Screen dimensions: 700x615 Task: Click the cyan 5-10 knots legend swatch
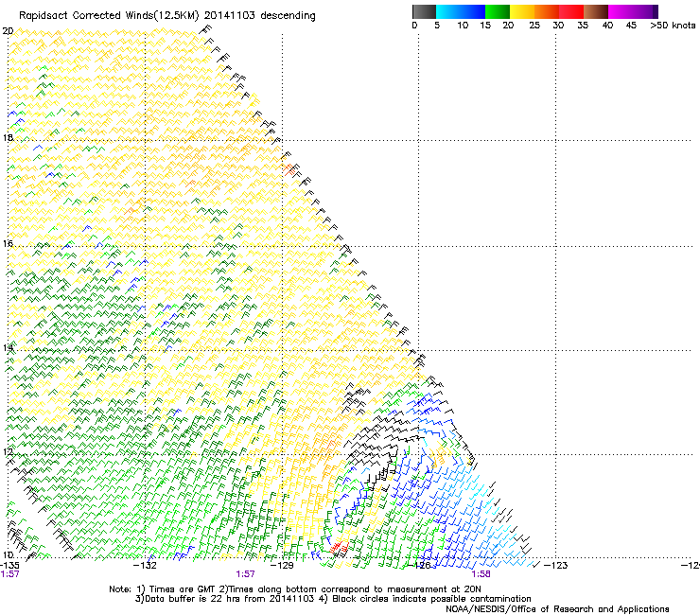[x=448, y=11]
